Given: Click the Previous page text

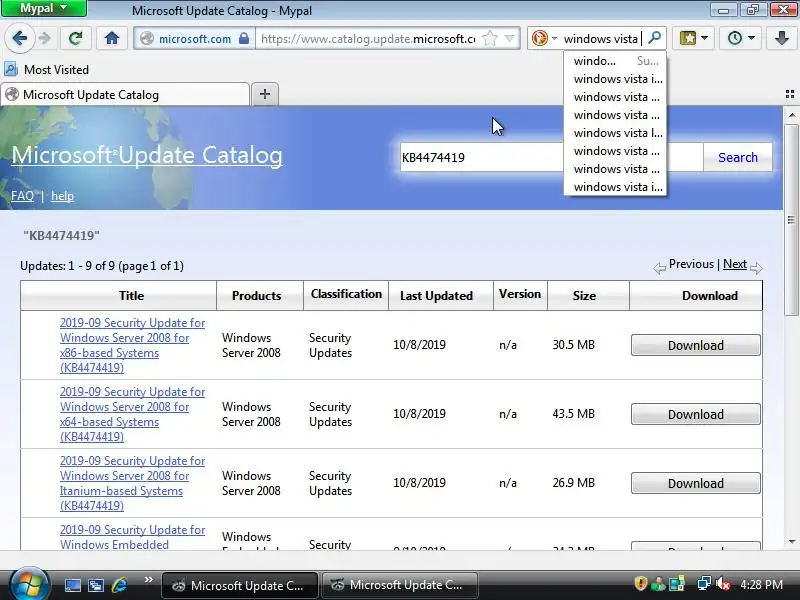Looking at the screenshot, I should (x=691, y=264).
